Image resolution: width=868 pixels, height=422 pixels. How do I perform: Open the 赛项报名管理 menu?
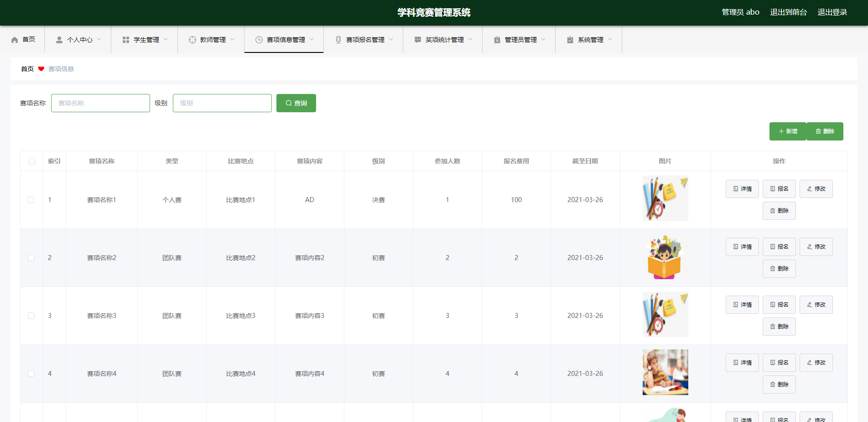point(364,40)
